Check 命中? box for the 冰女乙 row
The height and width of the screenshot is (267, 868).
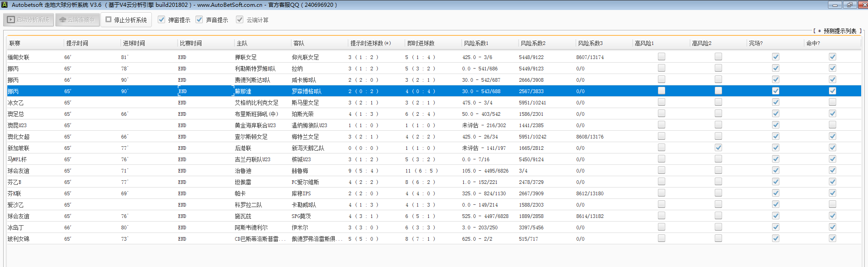point(833,102)
